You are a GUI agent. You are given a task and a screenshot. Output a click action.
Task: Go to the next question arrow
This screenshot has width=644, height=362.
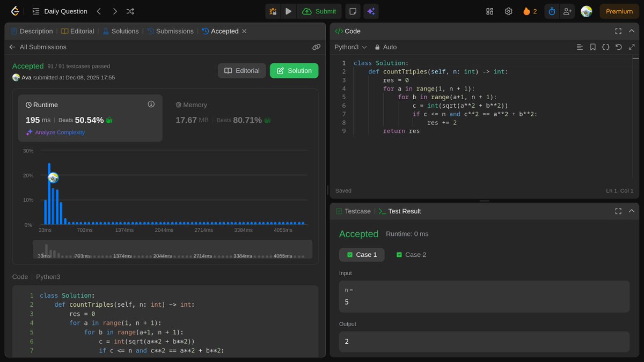coord(115,11)
